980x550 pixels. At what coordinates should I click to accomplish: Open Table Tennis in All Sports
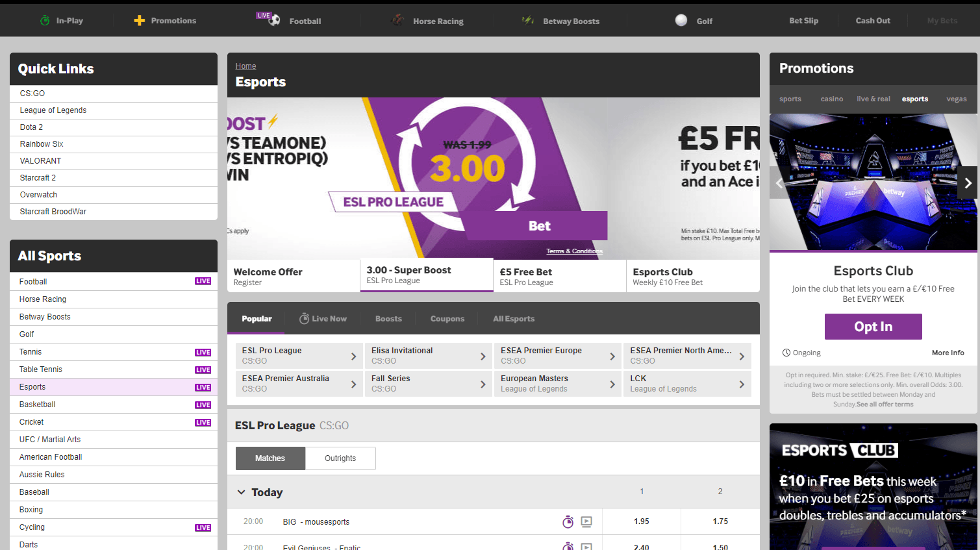(x=114, y=369)
